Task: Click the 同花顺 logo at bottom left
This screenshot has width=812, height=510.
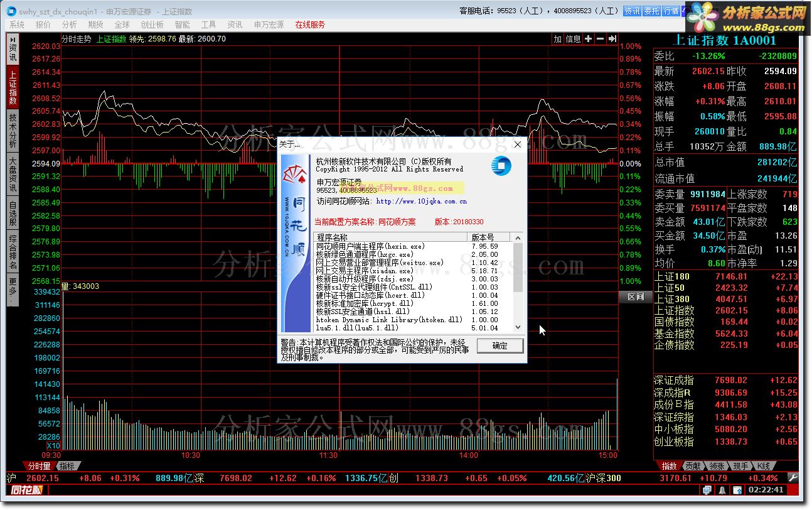Action: (26, 490)
